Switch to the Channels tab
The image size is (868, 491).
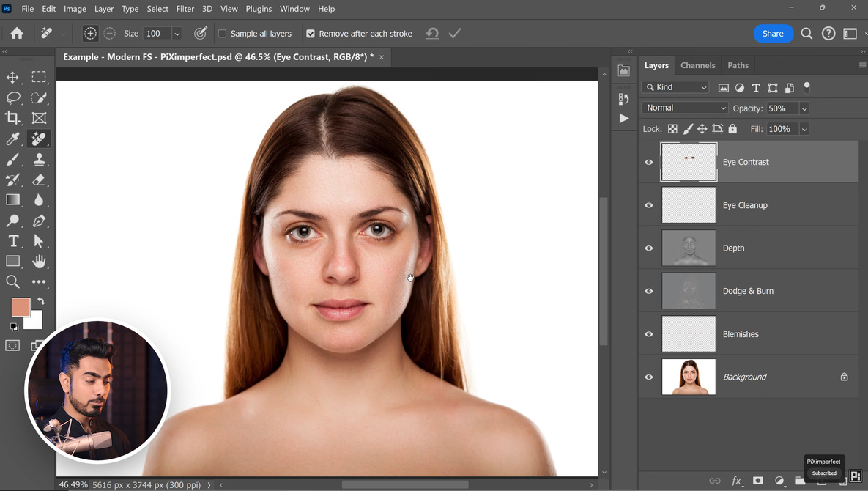pos(697,65)
